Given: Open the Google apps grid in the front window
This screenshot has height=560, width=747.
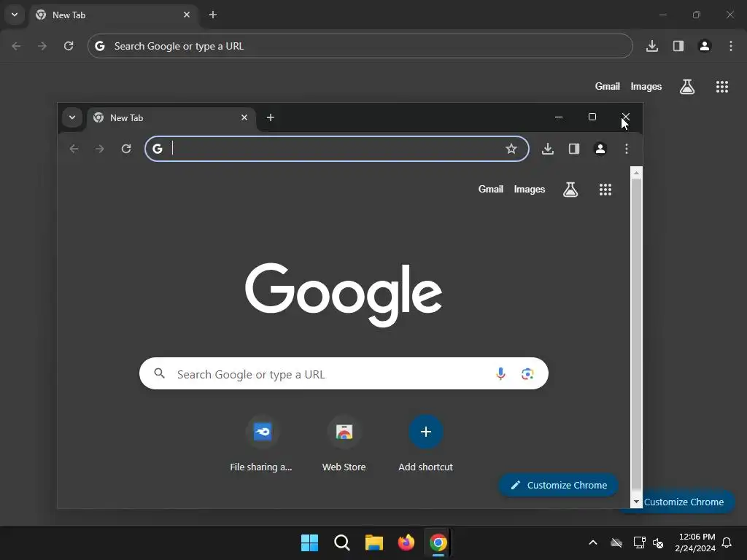Looking at the screenshot, I should tap(605, 190).
